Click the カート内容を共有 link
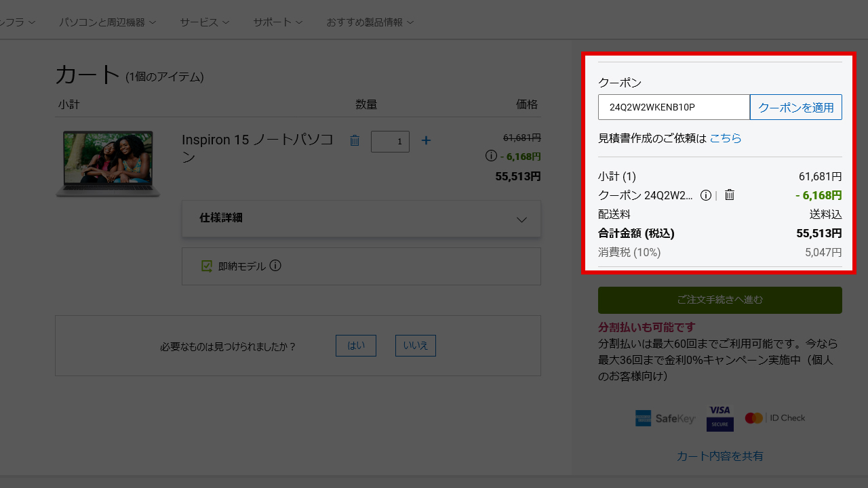The width and height of the screenshot is (868, 488). click(x=720, y=456)
